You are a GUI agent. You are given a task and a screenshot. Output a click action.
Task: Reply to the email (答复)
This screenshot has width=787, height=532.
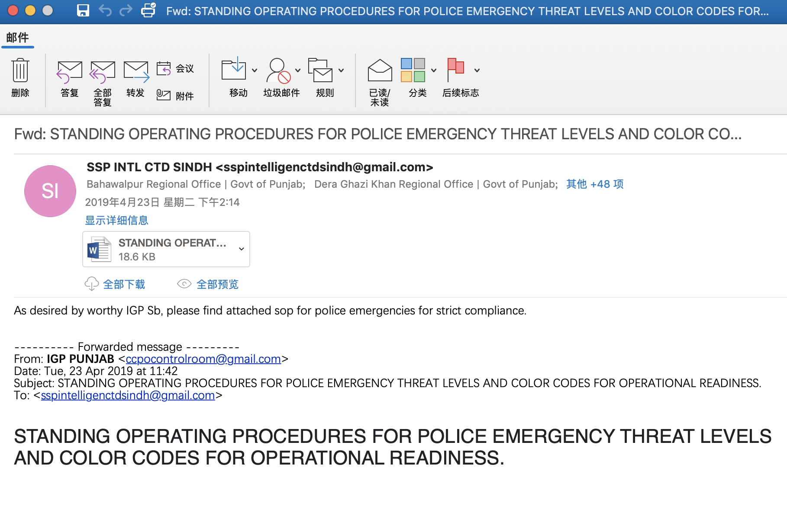[x=70, y=79]
